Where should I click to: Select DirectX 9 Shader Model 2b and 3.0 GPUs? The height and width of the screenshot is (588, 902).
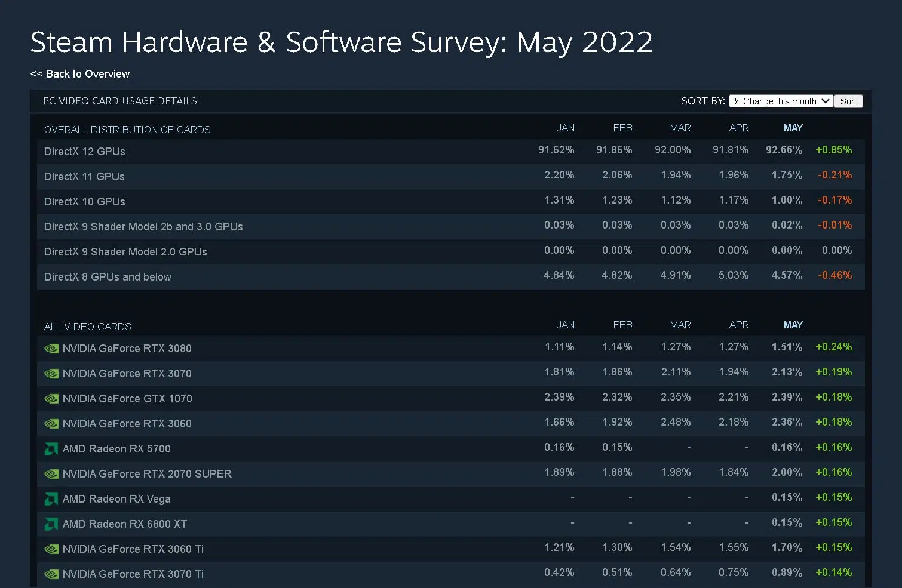pos(143,227)
